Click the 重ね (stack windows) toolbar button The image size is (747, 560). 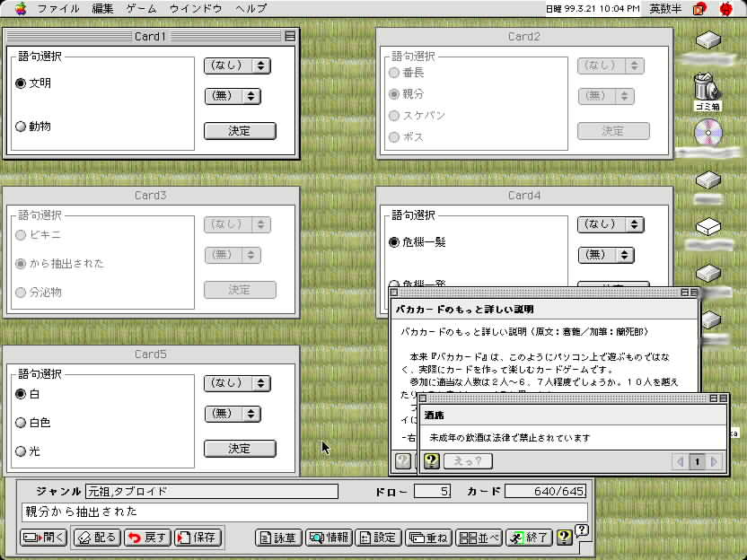pos(428,538)
